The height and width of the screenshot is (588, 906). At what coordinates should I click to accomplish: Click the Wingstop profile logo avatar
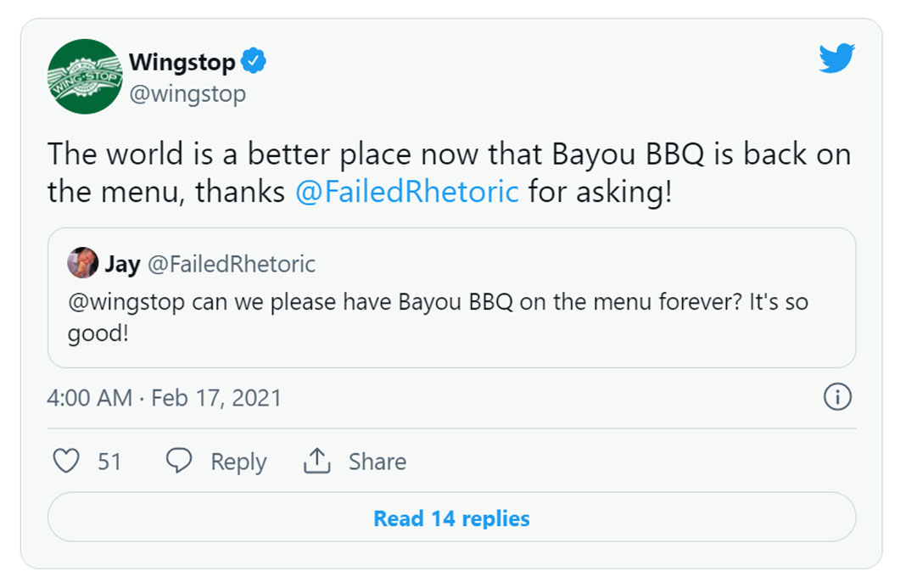[85, 76]
